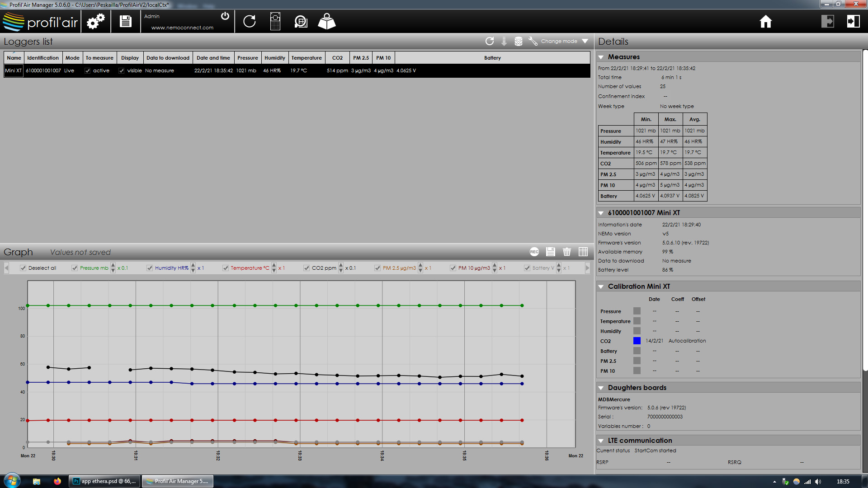Open the www.nemoconnect.com link
Screen dimensions: 868x488
pyautogui.click(x=182, y=28)
